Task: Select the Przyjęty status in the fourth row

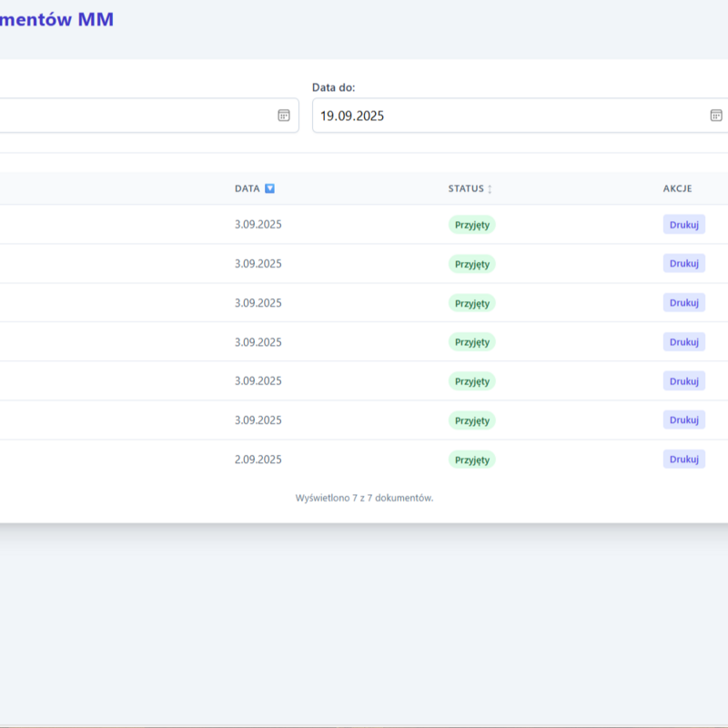Action: 471,342
